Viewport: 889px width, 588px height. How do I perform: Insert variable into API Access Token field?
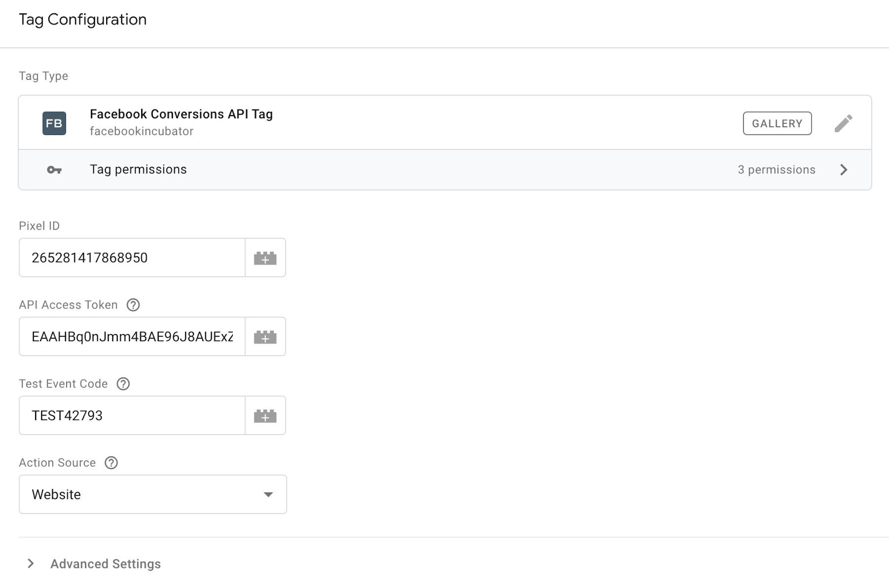pos(265,337)
